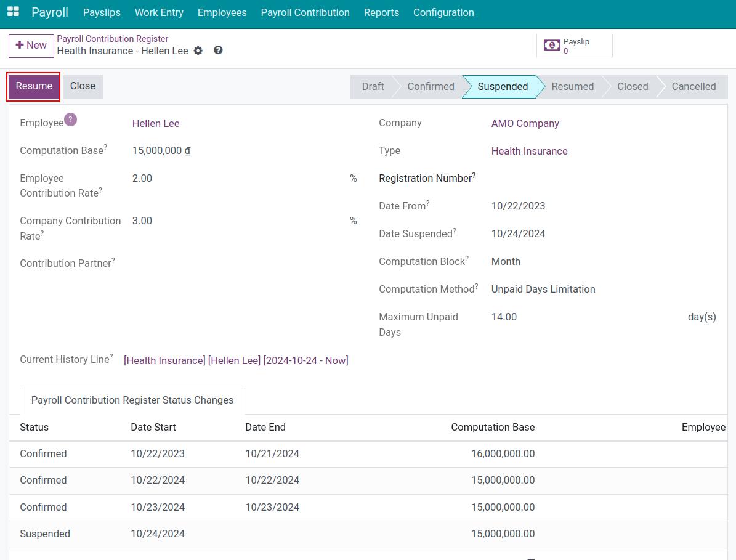The width and height of the screenshot is (736, 560).
Task: Open the Hellen Lee employee link
Action: [156, 123]
